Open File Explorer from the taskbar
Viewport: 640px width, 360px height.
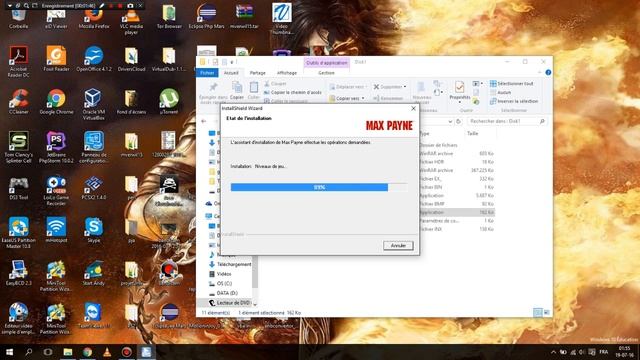click(x=68, y=352)
